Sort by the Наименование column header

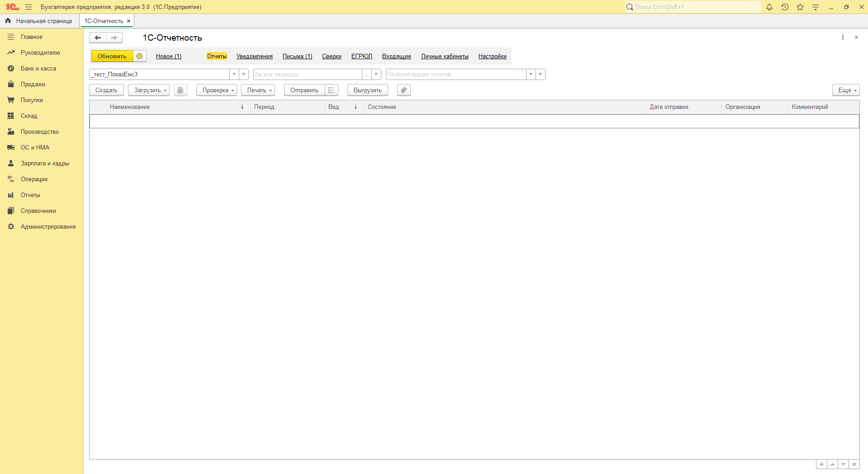178,107
